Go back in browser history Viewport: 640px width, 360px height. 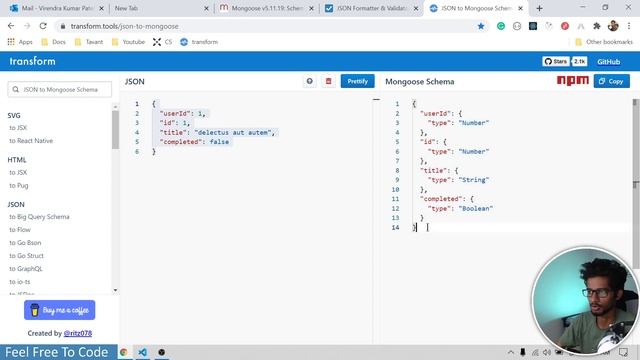pos(11,26)
